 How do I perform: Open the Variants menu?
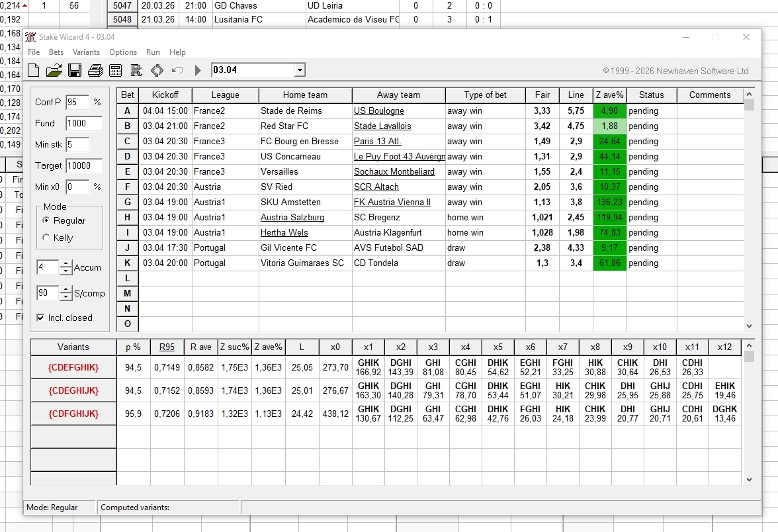pos(86,52)
